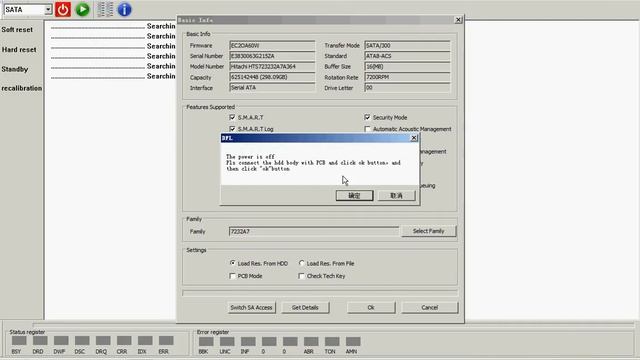
Task: Click the Serial Number field
Action: tap(272, 56)
